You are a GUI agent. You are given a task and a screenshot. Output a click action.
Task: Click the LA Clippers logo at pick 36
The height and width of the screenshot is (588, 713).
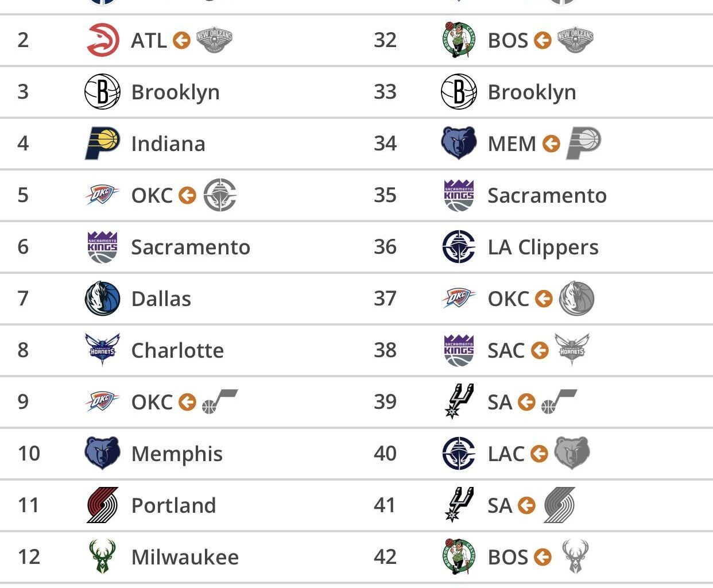pos(459,247)
